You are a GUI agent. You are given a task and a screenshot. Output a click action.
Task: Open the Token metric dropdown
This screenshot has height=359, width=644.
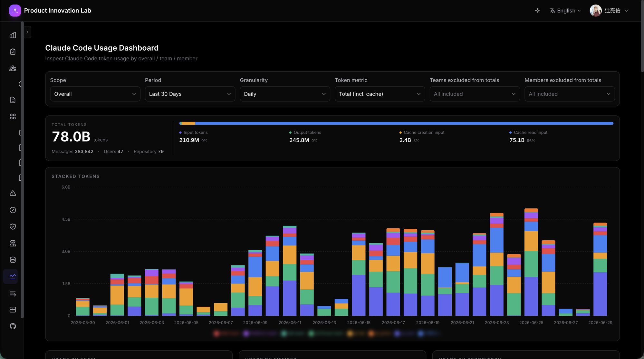point(380,94)
